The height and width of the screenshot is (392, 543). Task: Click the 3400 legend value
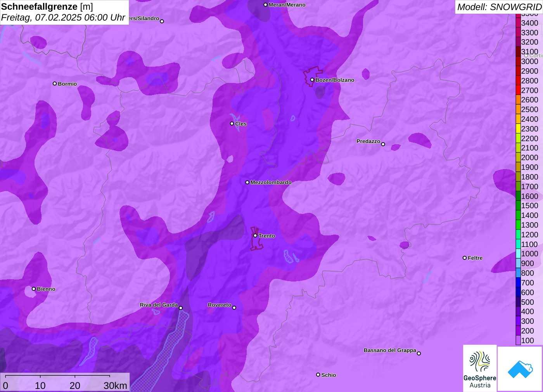[x=530, y=23]
